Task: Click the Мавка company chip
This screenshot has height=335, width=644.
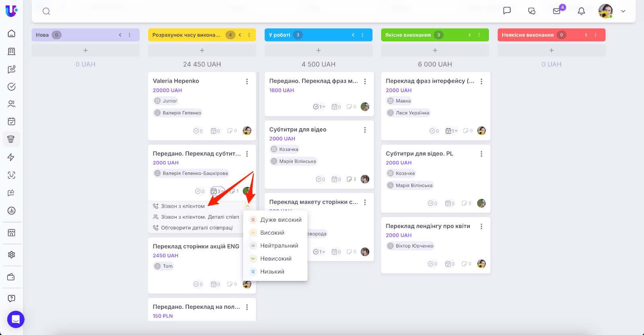Action: [x=399, y=101]
